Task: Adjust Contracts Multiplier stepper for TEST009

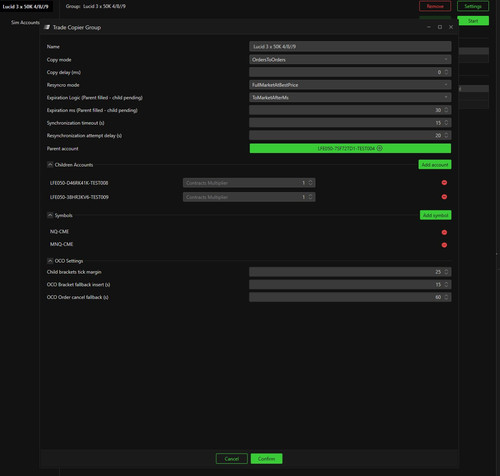Action: (x=310, y=197)
